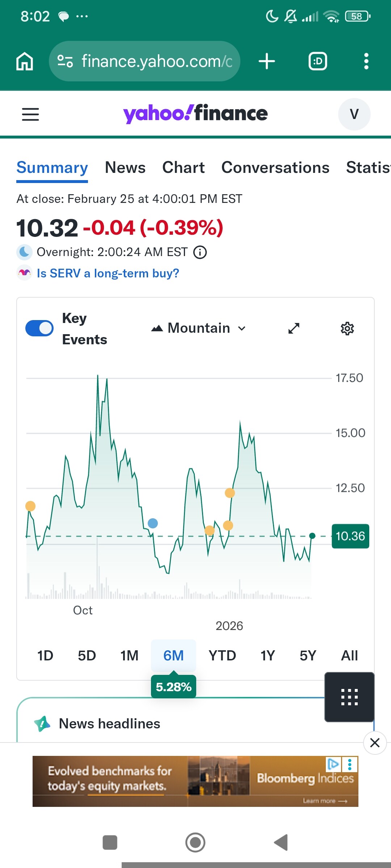
Task: Open the Mountain chart type dropdown
Action: click(199, 328)
